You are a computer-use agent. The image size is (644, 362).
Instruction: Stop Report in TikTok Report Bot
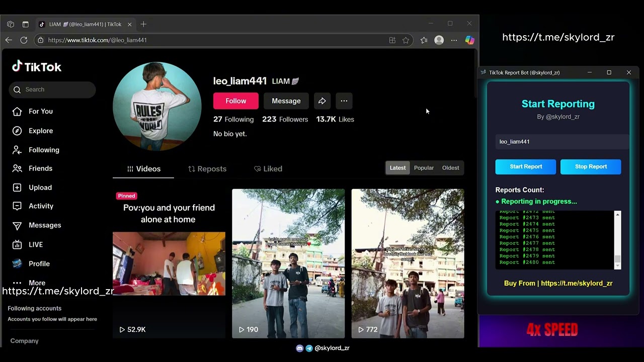click(x=591, y=166)
